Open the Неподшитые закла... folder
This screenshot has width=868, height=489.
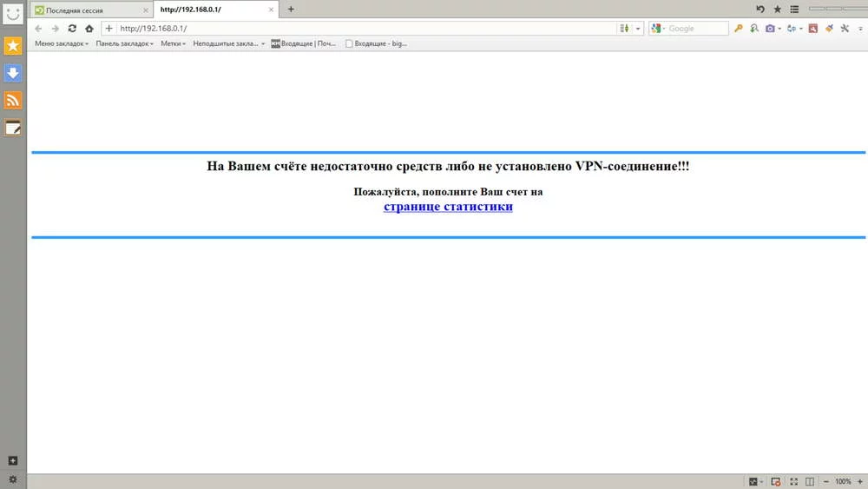(228, 43)
